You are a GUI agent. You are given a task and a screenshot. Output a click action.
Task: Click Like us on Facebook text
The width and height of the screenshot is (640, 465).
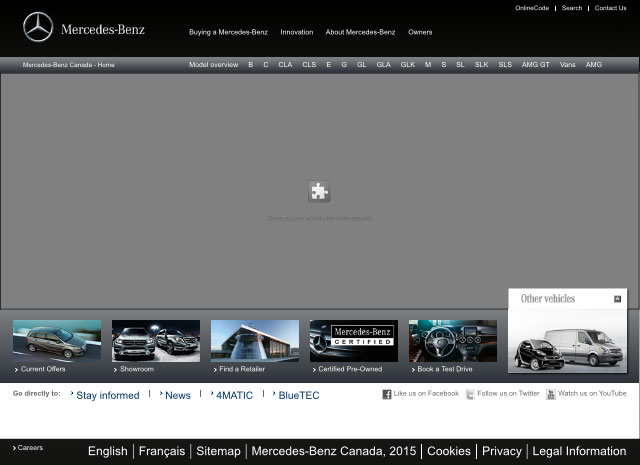pyautogui.click(x=426, y=394)
